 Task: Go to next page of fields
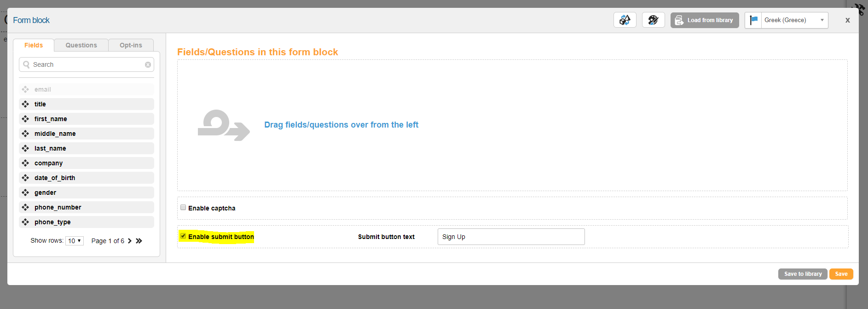point(130,241)
